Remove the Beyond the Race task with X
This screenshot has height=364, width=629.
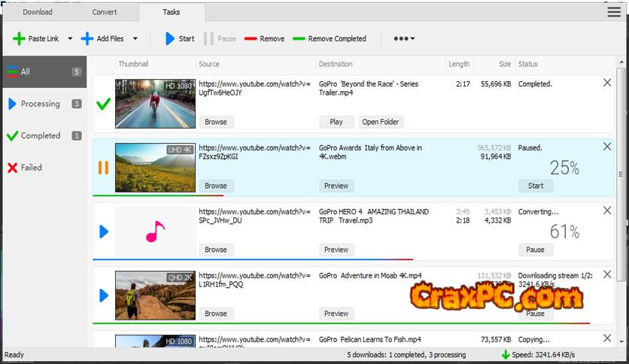pyautogui.click(x=607, y=83)
